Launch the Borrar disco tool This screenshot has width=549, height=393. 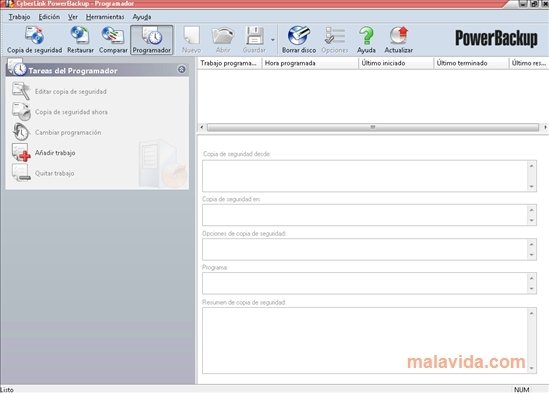point(299,40)
